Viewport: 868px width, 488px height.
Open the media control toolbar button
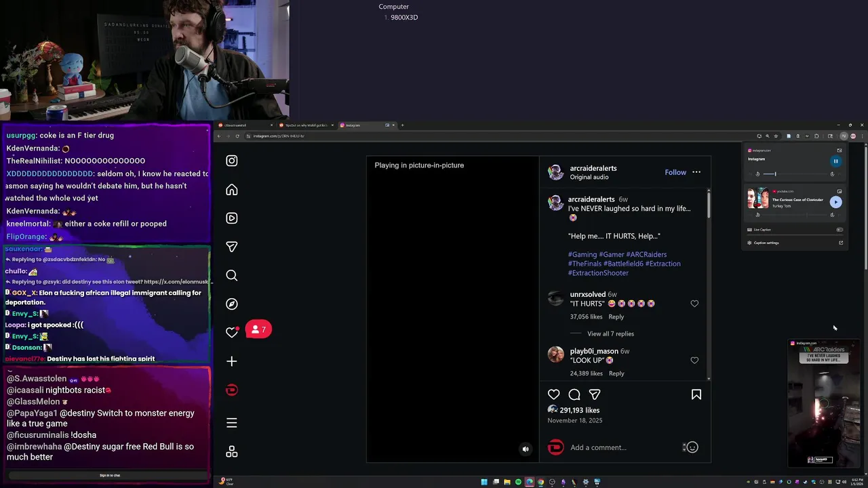click(844, 136)
